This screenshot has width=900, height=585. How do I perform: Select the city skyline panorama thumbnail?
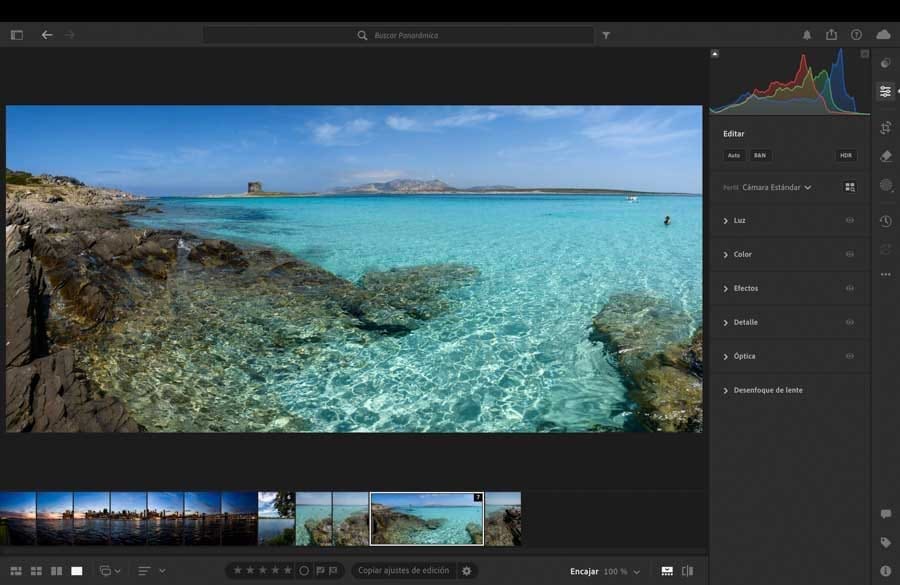pyautogui.click(x=128, y=518)
